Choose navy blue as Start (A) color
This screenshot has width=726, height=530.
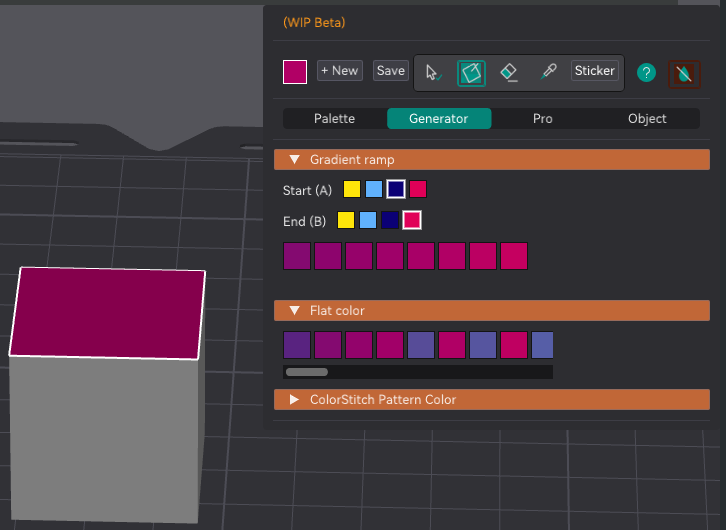396,189
